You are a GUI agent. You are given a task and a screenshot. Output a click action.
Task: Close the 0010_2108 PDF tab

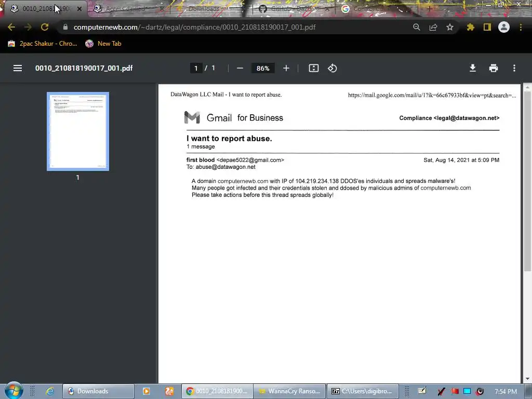[x=79, y=9]
